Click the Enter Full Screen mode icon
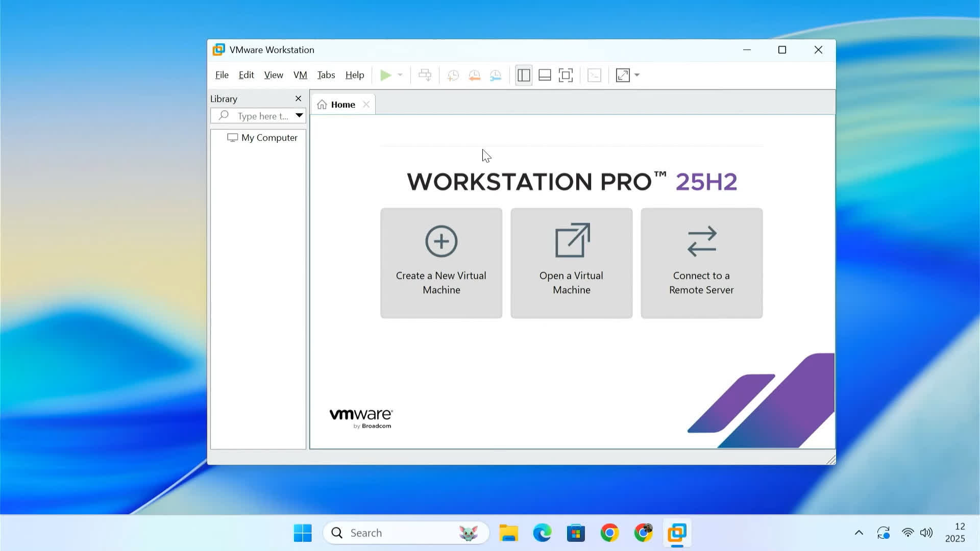Screen dimensions: 980x551 566,76
